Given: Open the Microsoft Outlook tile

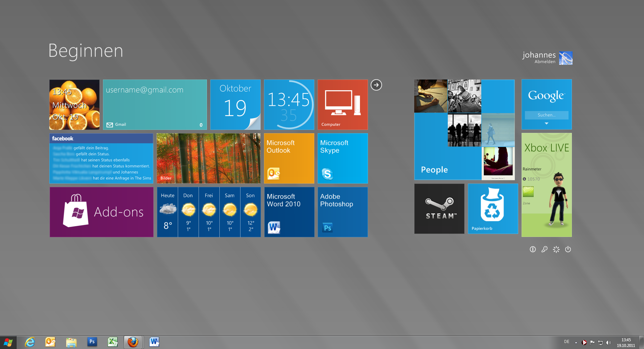Looking at the screenshot, I should coord(289,158).
